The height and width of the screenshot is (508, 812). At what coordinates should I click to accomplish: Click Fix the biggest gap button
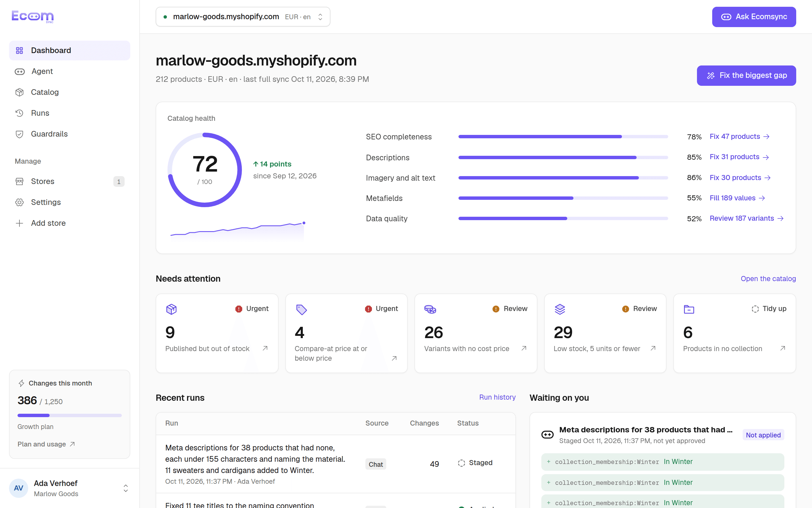point(746,76)
